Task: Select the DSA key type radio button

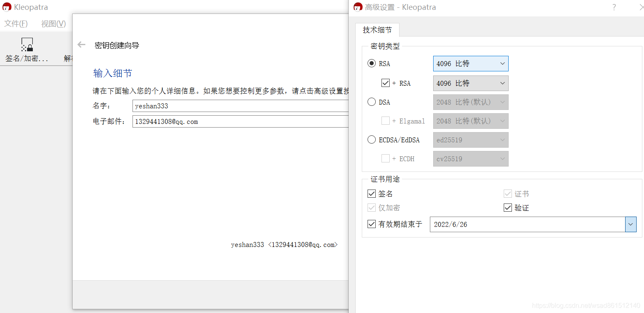Action: [372, 102]
